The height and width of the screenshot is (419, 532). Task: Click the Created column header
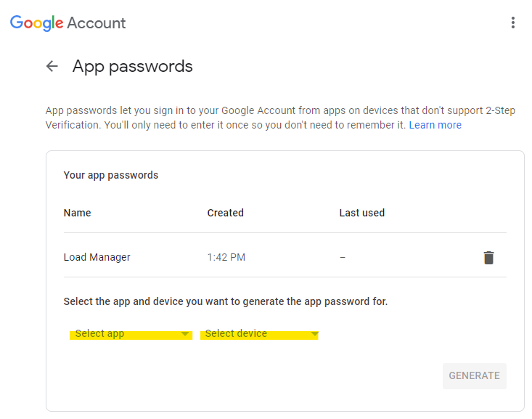pyautogui.click(x=225, y=213)
